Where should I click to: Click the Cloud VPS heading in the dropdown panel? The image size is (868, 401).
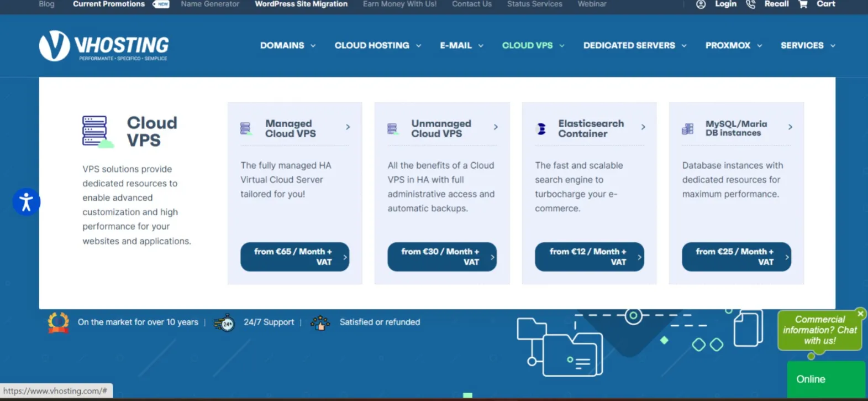coord(152,131)
